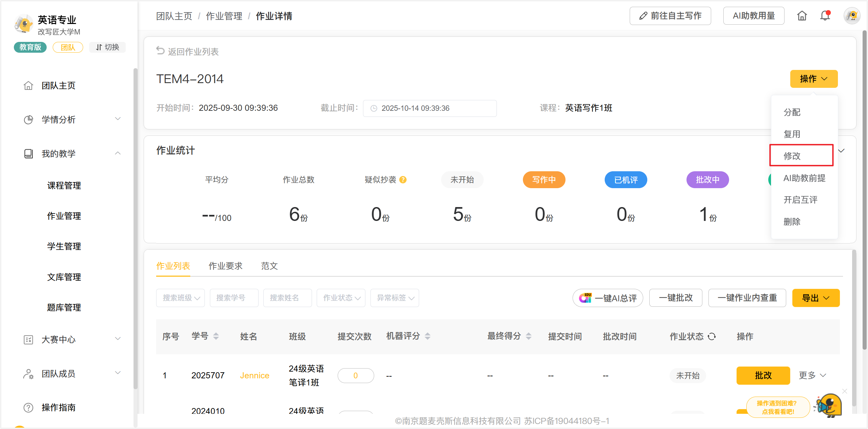The image size is (868, 429).
Task: Close the floating help mascot prompt
Action: pyautogui.click(x=845, y=391)
